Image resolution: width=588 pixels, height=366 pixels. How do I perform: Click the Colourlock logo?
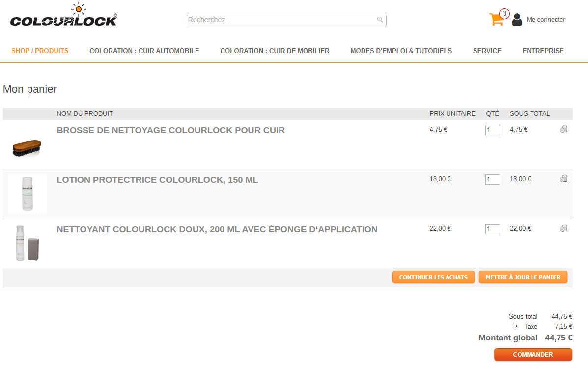point(64,15)
